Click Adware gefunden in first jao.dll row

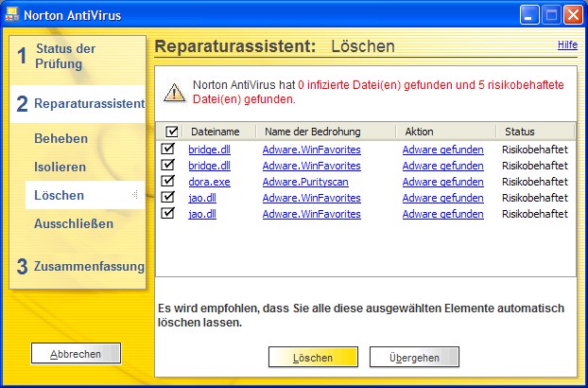[442, 198]
